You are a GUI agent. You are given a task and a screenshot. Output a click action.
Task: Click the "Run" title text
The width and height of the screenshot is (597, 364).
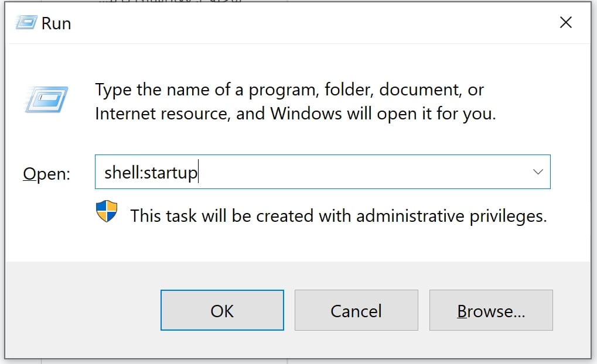[56, 23]
